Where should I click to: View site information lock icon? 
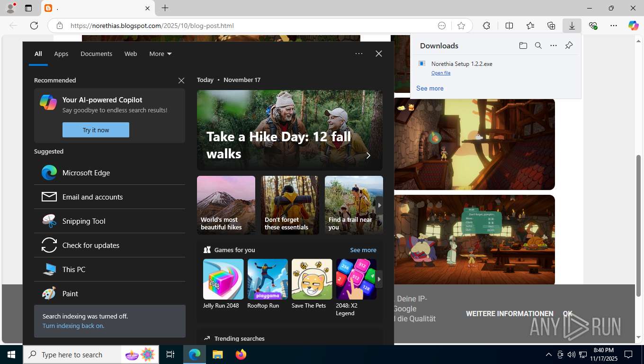coord(59,26)
